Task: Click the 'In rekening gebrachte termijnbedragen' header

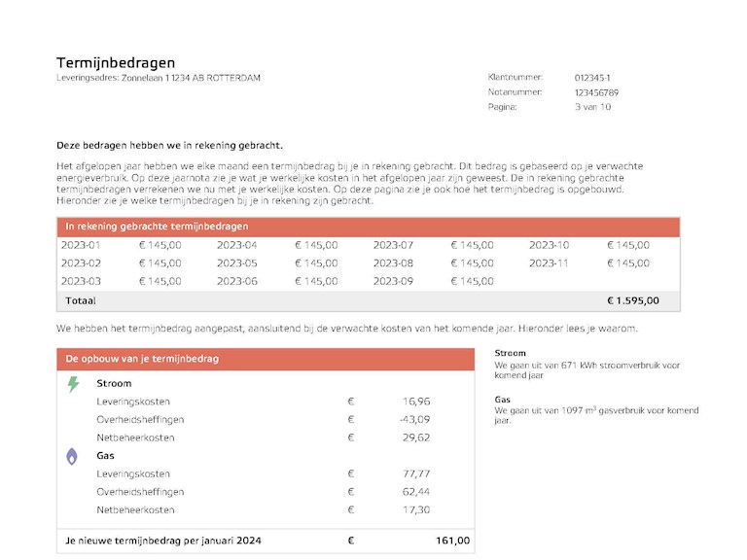Action: 157,227
